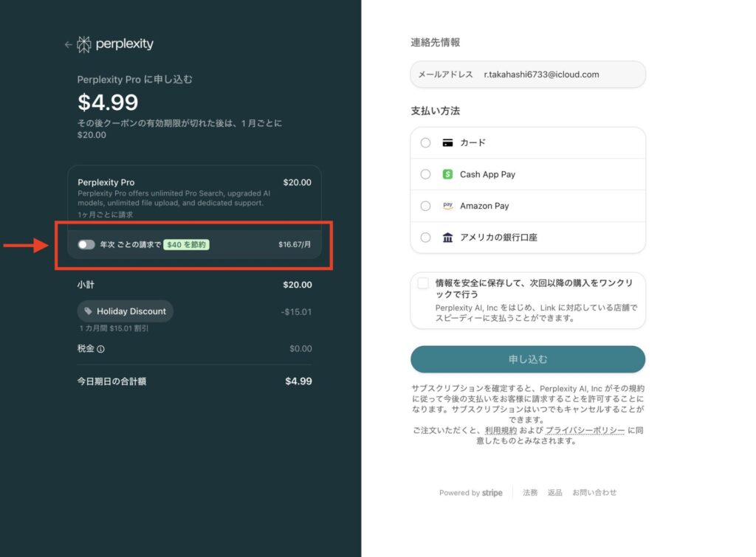Click the tax info circle icon

click(x=101, y=349)
